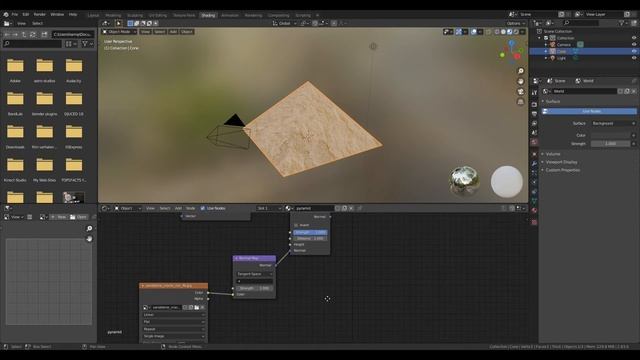Open the viewport Object menu
Viewport: 640px width, 360px height.
tap(187, 31)
